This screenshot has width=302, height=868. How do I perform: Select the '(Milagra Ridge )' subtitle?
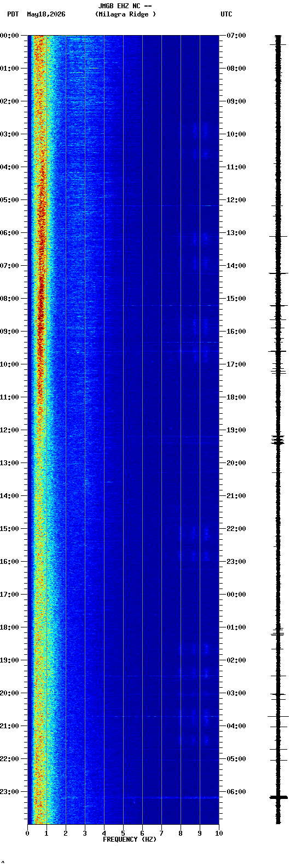125,14
